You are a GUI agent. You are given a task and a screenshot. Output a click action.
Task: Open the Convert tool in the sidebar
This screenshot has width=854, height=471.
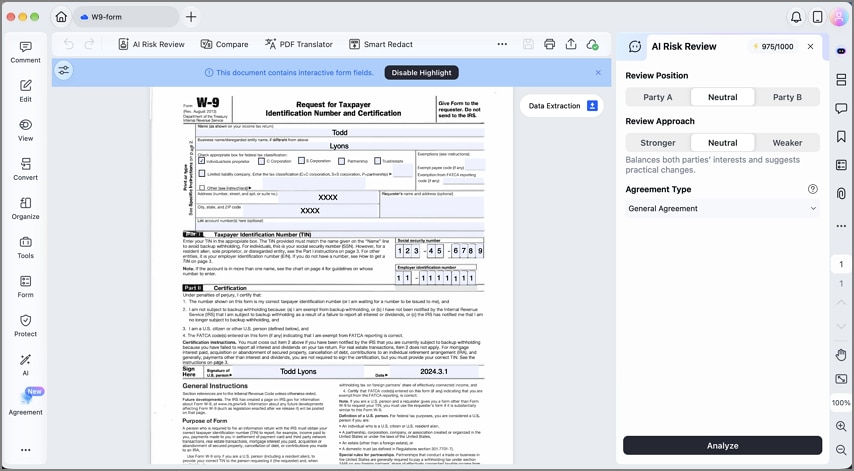point(25,170)
